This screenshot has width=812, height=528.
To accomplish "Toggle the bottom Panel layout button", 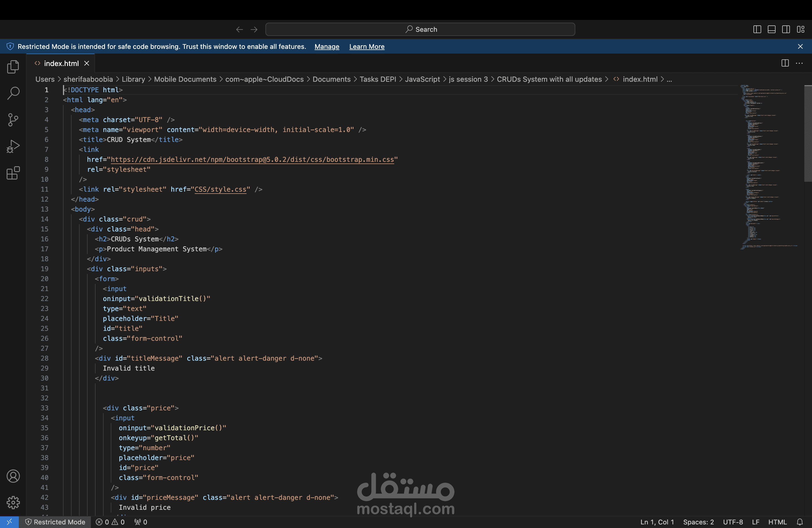I will tap(771, 29).
